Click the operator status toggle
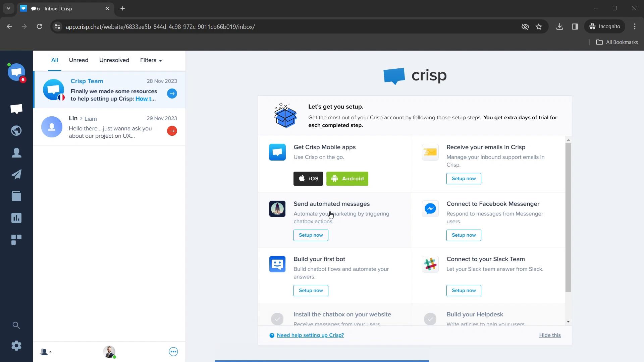 tap(109, 351)
